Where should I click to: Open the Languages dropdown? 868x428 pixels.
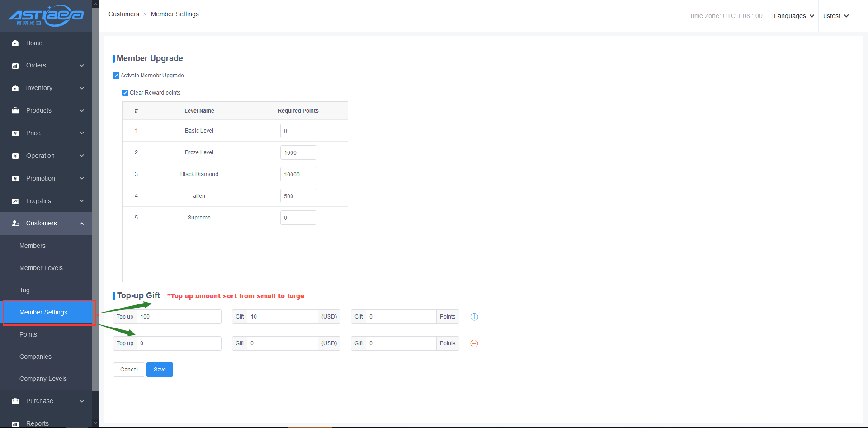coord(793,16)
